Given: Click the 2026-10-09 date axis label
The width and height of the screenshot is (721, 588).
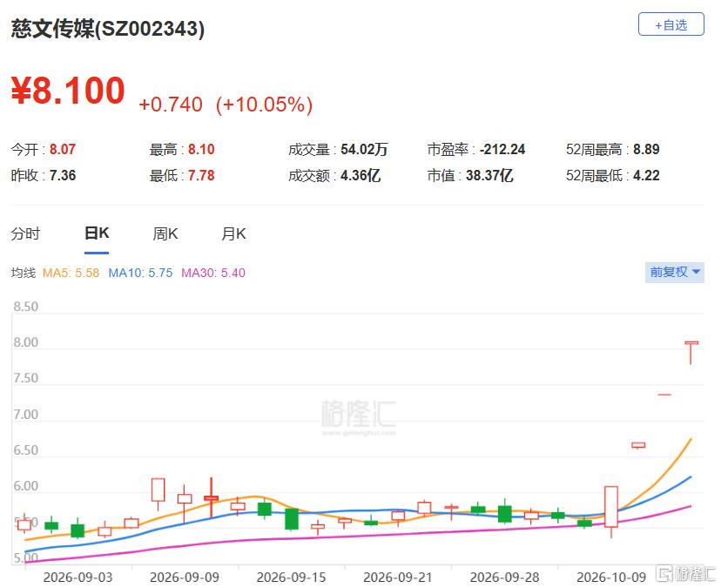Looking at the screenshot, I should [611, 577].
